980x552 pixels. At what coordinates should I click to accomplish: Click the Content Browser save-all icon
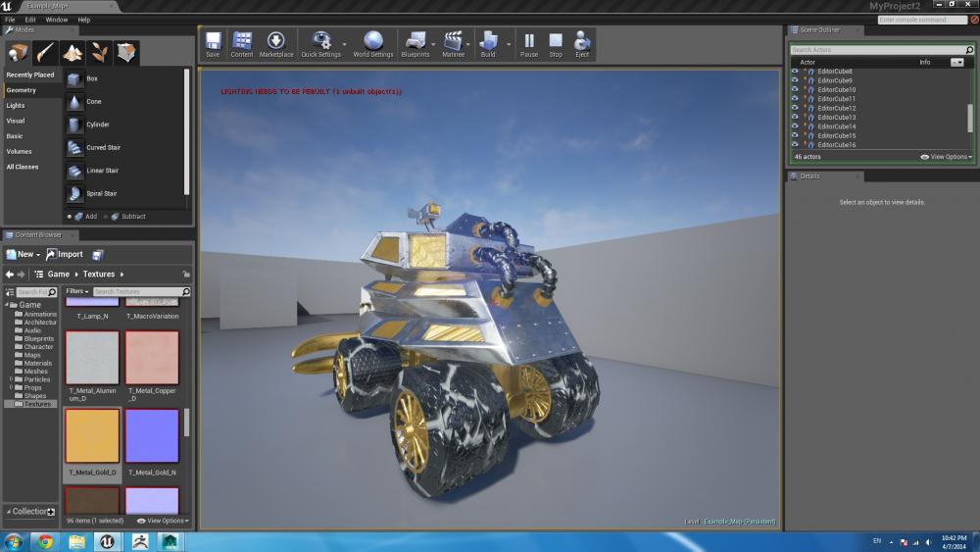point(98,255)
